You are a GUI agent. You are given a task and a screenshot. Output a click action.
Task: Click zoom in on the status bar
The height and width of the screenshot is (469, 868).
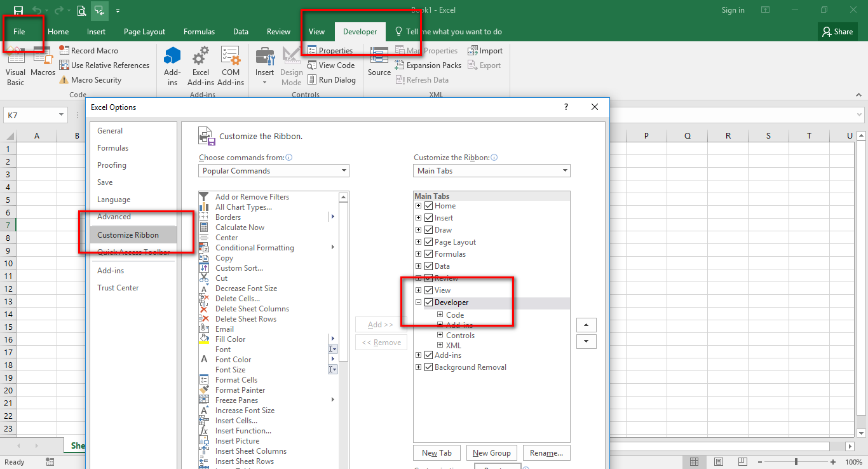(832, 463)
